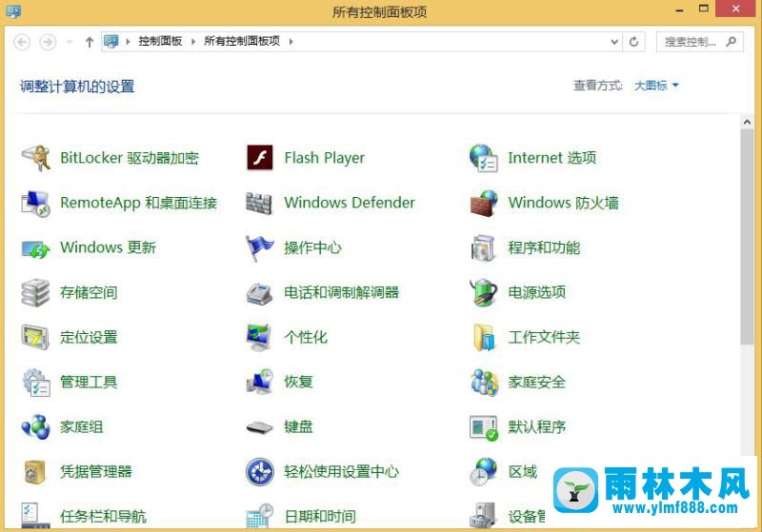The width and height of the screenshot is (762, 532).
Task: Open the Internet 选项 text link
Action: (x=551, y=158)
